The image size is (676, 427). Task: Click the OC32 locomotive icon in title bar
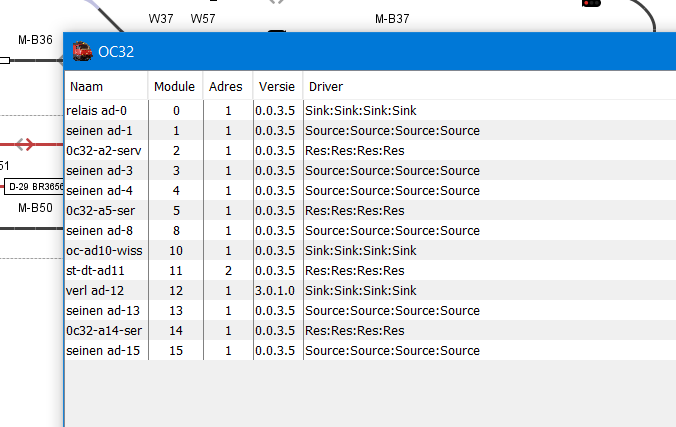(81, 51)
